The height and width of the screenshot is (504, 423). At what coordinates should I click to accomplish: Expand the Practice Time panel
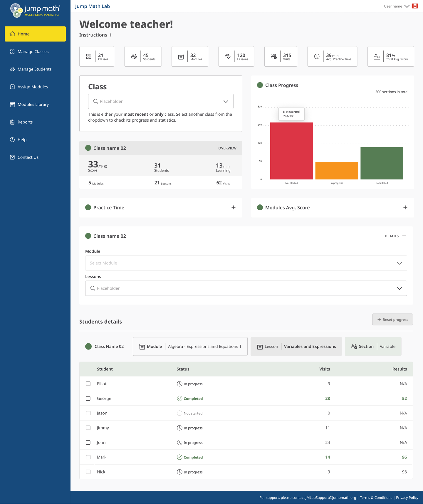pos(233,208)
